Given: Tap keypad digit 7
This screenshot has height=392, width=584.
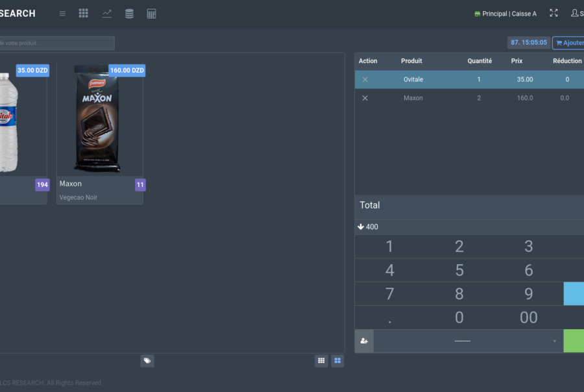Looking at the screenshot, I should click(389, 293).
